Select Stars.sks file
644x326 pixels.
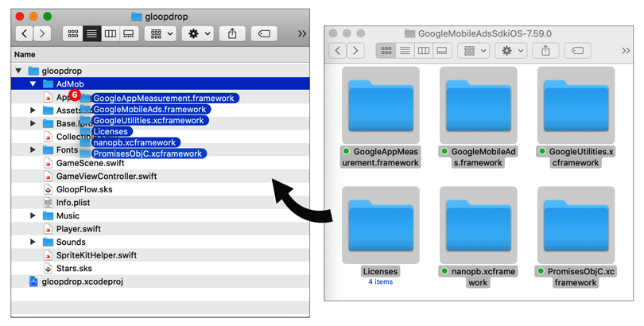[160, 268]
